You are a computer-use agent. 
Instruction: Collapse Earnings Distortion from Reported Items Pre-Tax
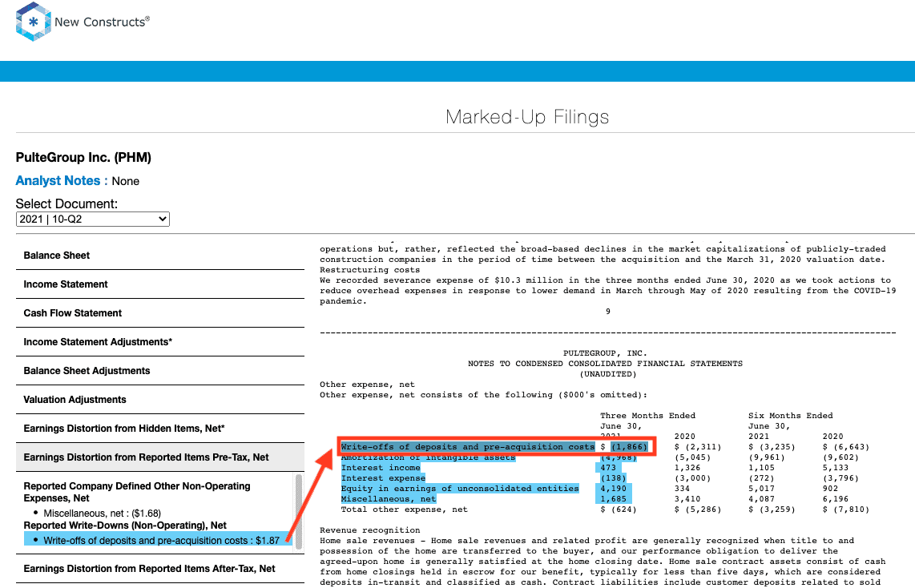click(x=160, y=457)
